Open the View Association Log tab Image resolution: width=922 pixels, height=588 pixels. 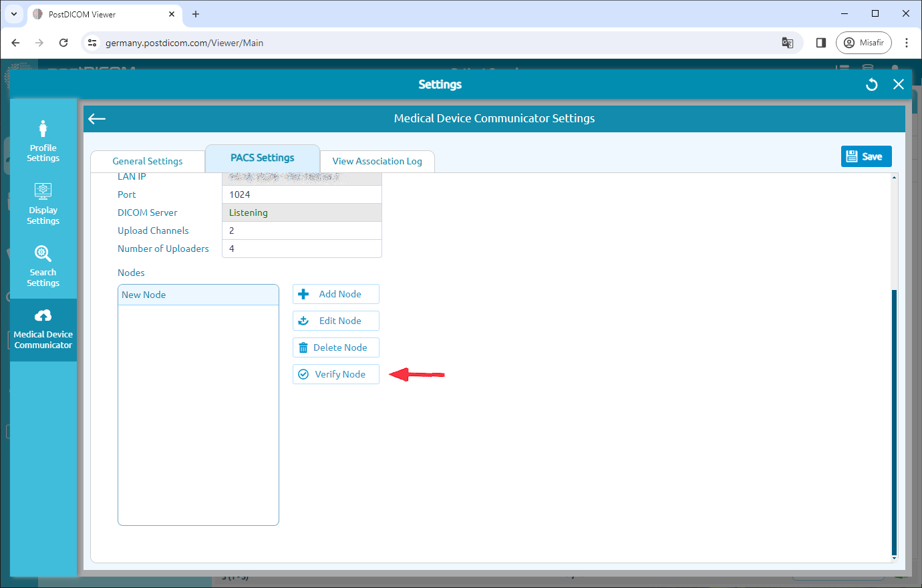pos(377,161)
